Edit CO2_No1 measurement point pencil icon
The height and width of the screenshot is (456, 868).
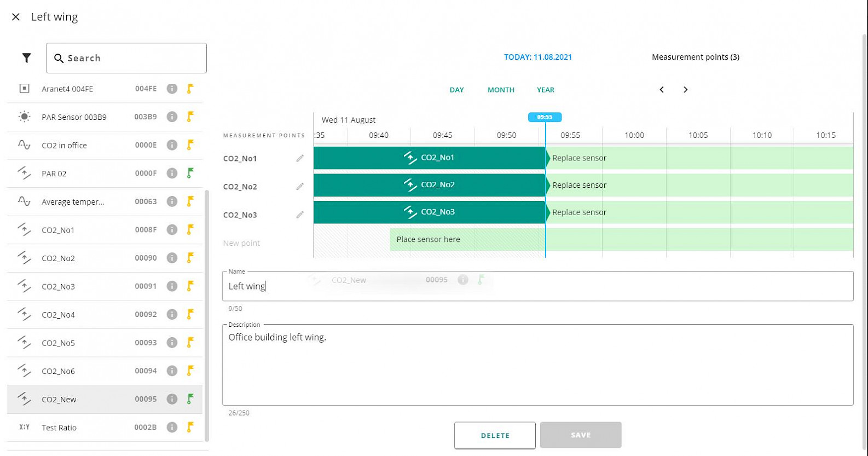click(300, 158)
